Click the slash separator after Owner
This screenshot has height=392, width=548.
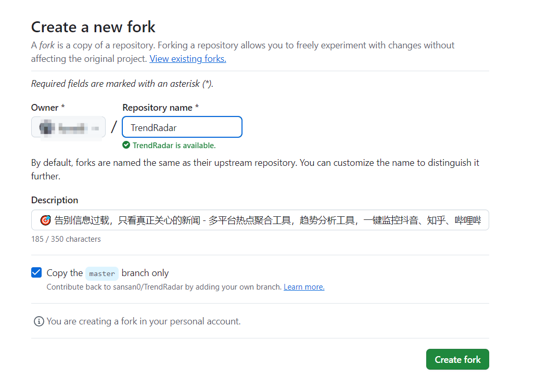click(x=114, y=127)
